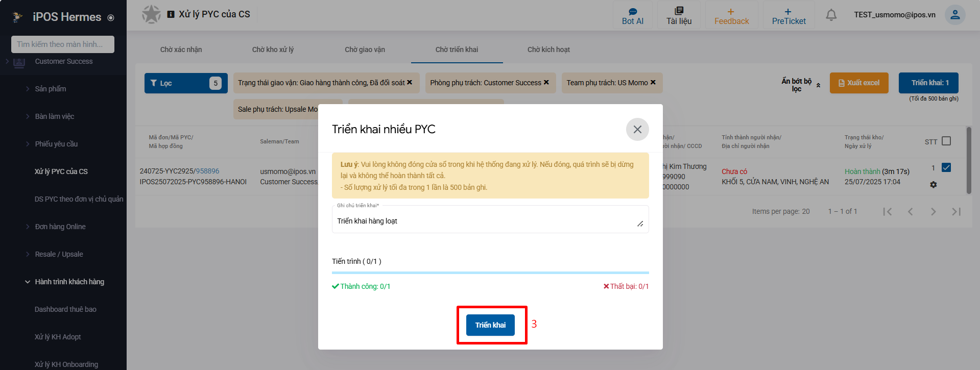Toggle sidebar pin next to iPOS Hermes
The image size is (980, 370).
[111, 18]
